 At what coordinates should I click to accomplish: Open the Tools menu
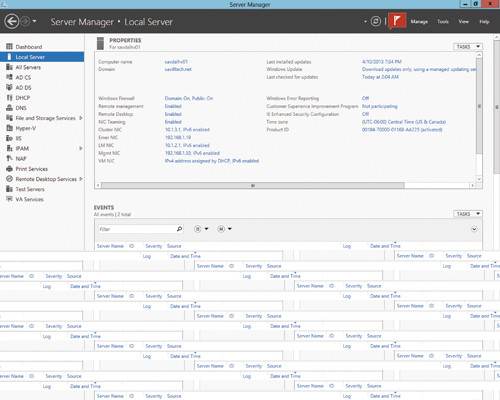pos(443,22)
